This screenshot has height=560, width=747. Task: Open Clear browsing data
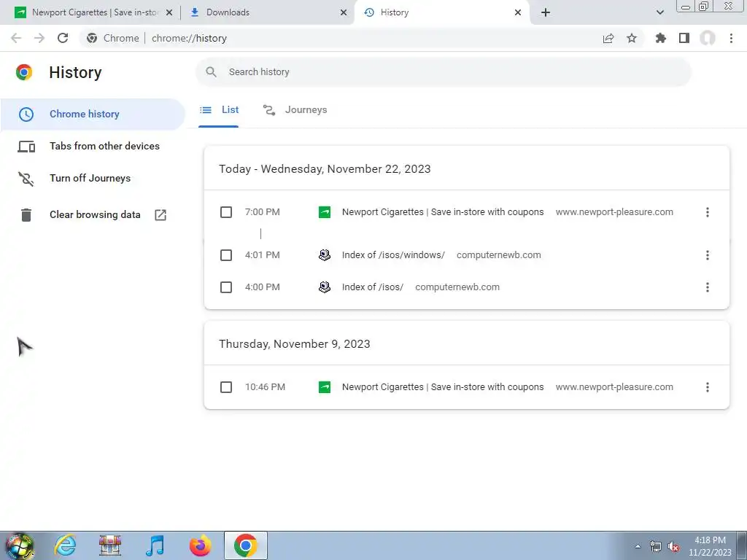click(x=92, y=215)
